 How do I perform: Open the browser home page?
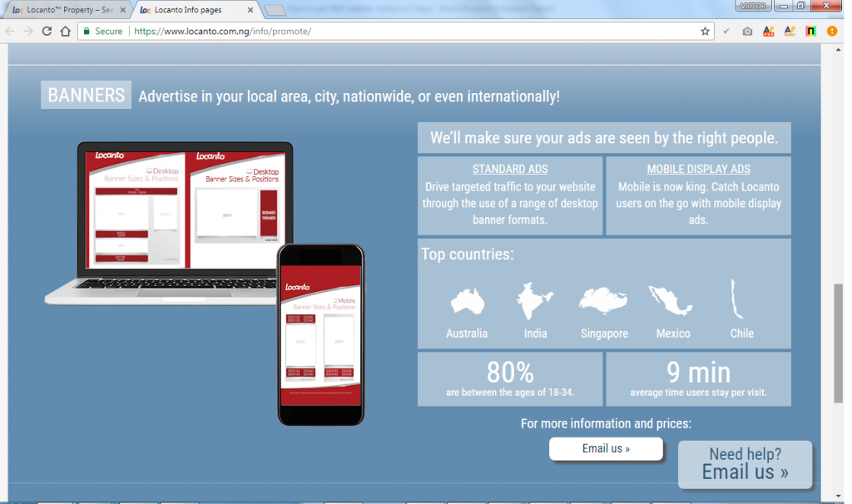(x=65, y=31)
